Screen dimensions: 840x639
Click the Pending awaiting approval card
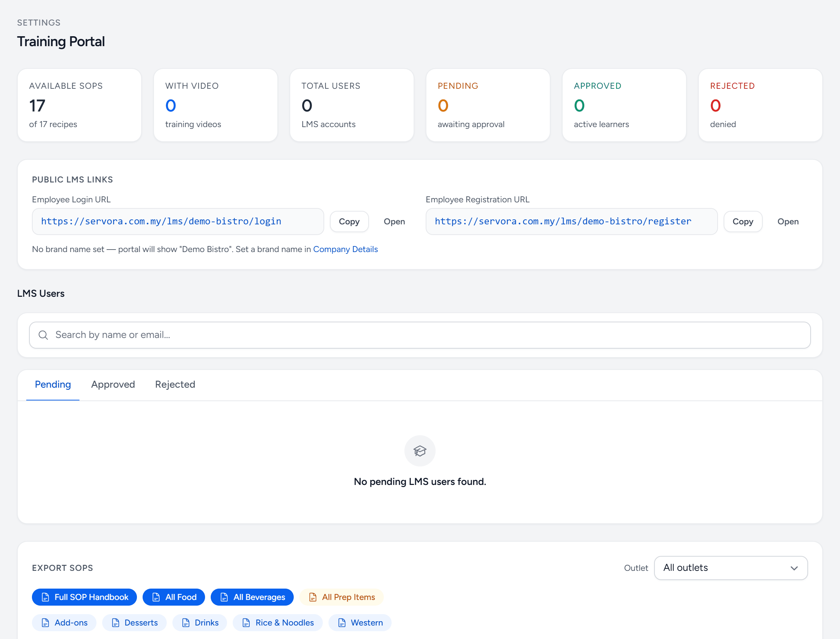(488, 105)
